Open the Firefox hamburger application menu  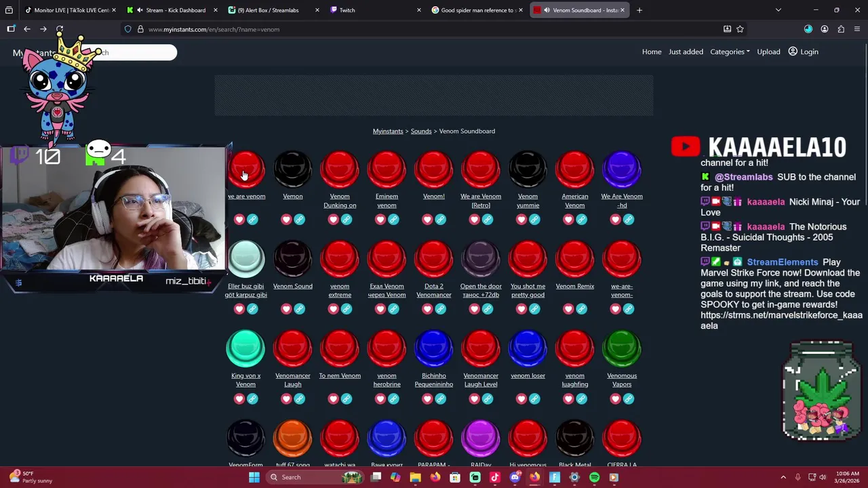857,29
